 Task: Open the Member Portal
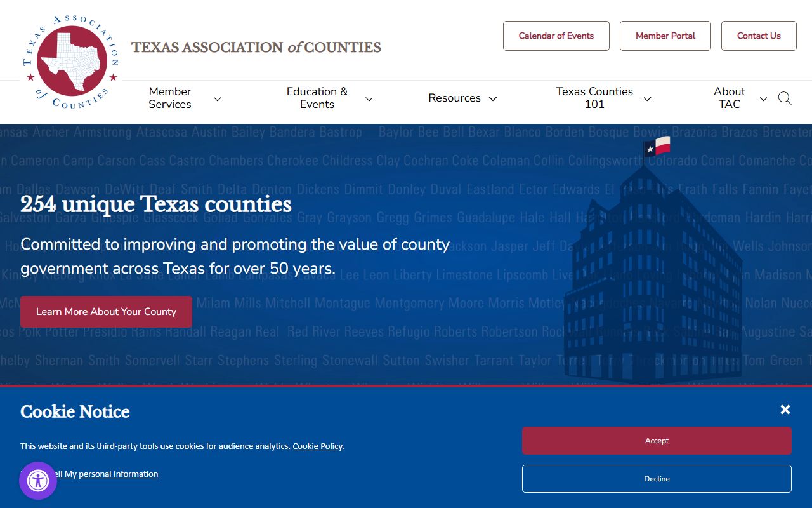(665, 36)
